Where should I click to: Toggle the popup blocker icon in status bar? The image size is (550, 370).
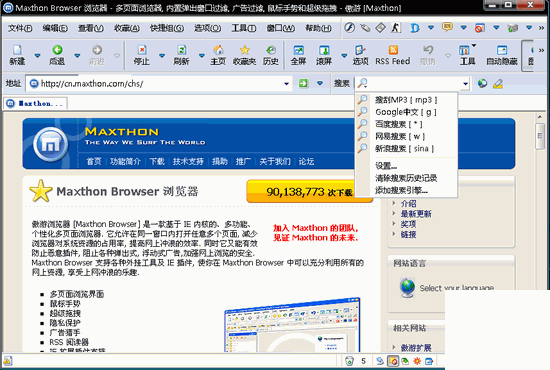pos(393,361)
